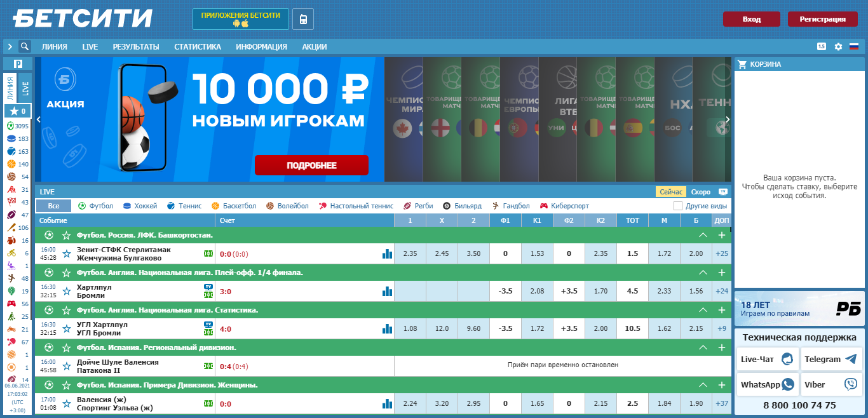This screenshot has width=868, height=418.
Task: Collapse Англия. Национальная лига. Плей-офф section
Action: click(x=703, y=273)
